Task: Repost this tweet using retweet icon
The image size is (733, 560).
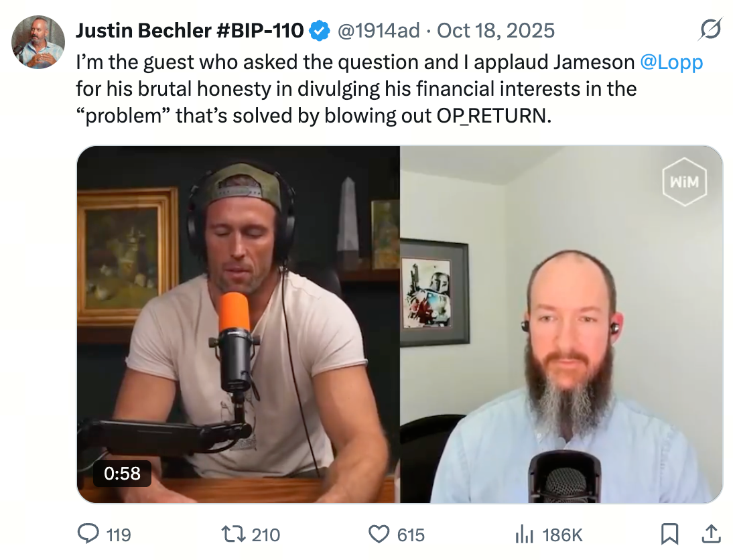Action: click(x=233, y=534)
